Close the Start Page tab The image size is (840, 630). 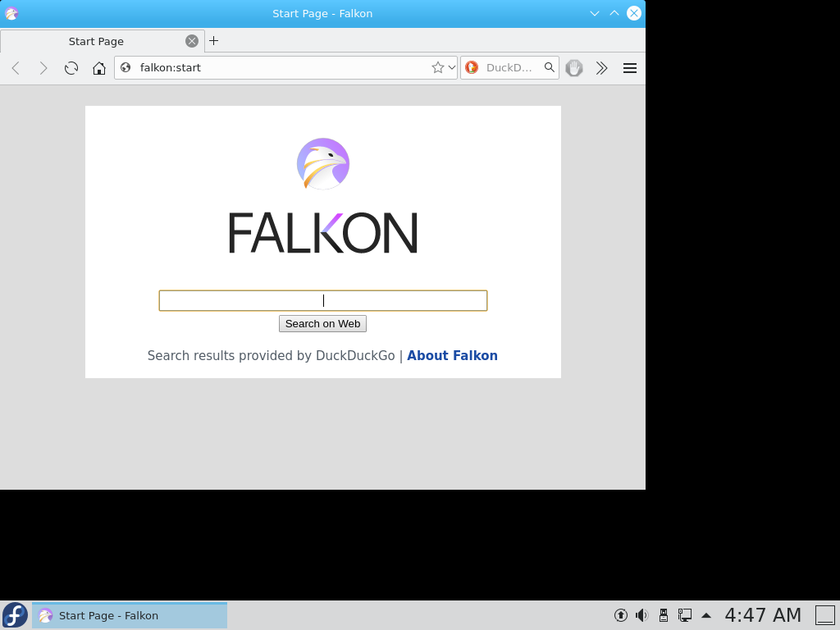click(192, 41)
